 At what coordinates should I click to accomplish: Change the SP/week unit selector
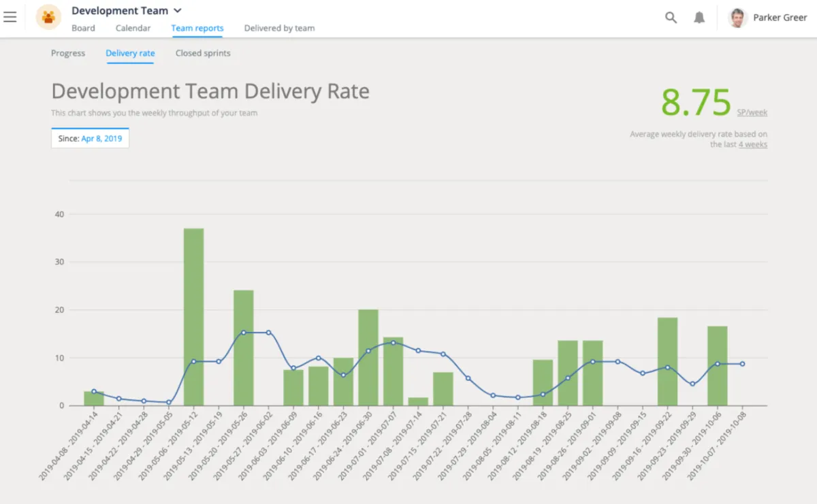point(752,112)
